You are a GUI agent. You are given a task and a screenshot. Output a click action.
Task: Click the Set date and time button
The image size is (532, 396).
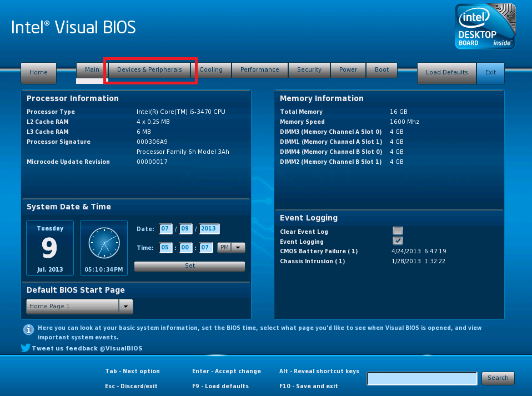point(190,266)
